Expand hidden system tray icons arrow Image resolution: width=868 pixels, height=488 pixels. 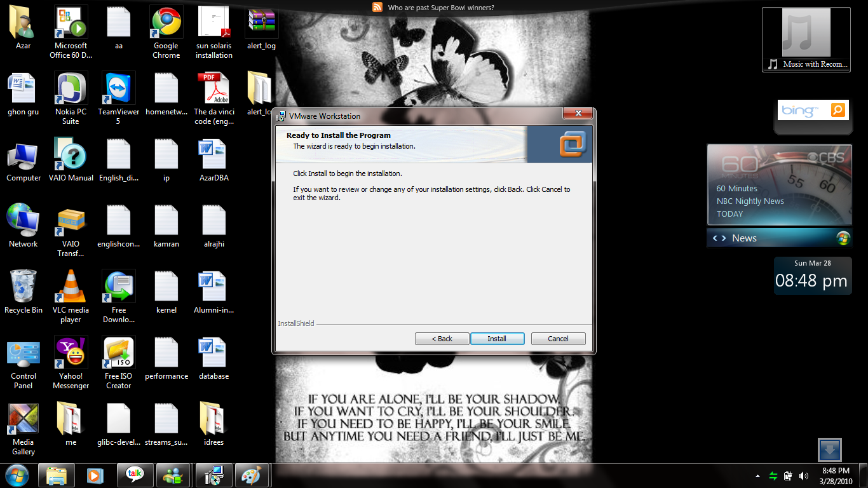tap(757, 476)
